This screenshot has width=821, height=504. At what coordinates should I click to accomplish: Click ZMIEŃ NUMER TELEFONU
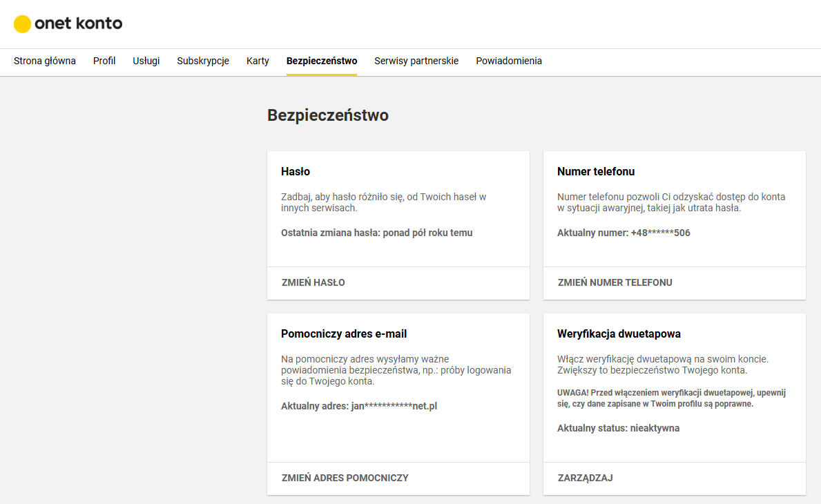tap(615, 282)
